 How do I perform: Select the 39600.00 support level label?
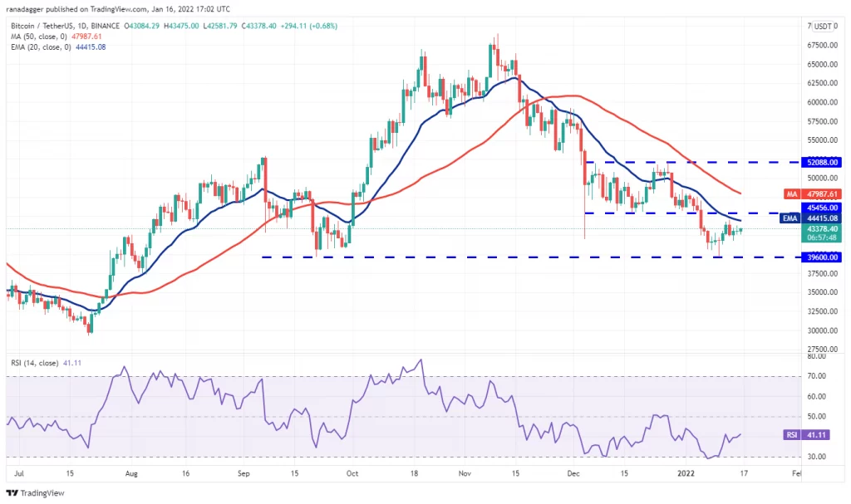(x=822, y=257)
